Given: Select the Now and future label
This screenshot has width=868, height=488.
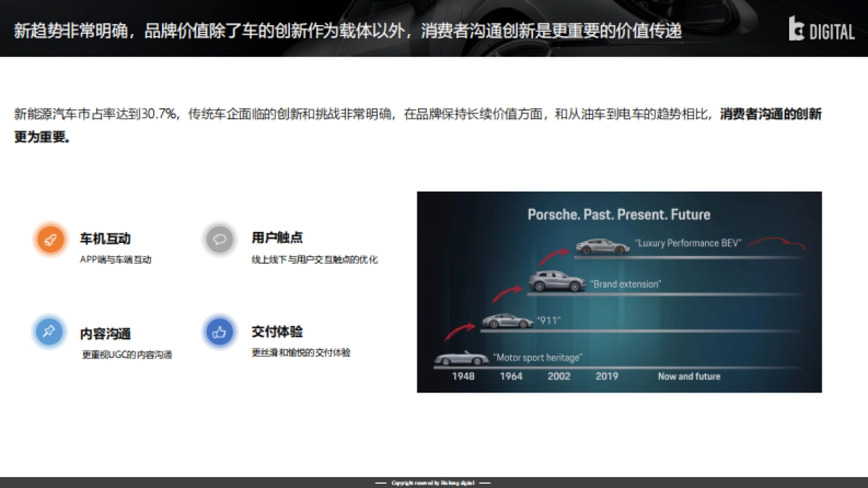Looking at the screenshot, I should (688, 376).
